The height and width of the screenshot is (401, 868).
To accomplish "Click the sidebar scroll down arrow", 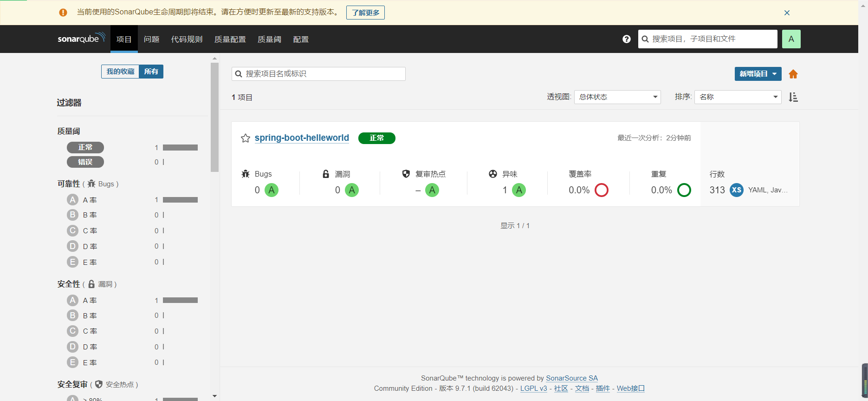I will click(214, 396).
